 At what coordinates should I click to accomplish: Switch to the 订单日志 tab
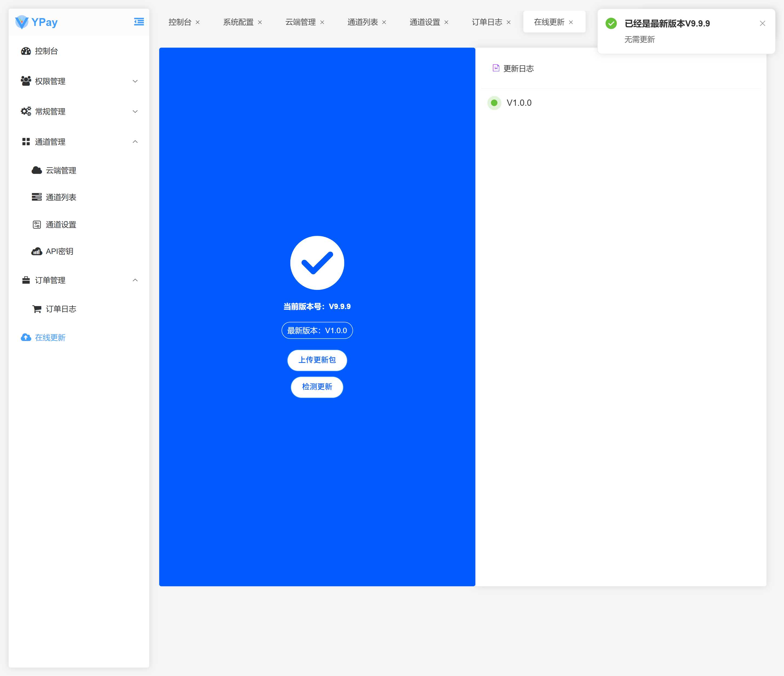tap(487, 22)
